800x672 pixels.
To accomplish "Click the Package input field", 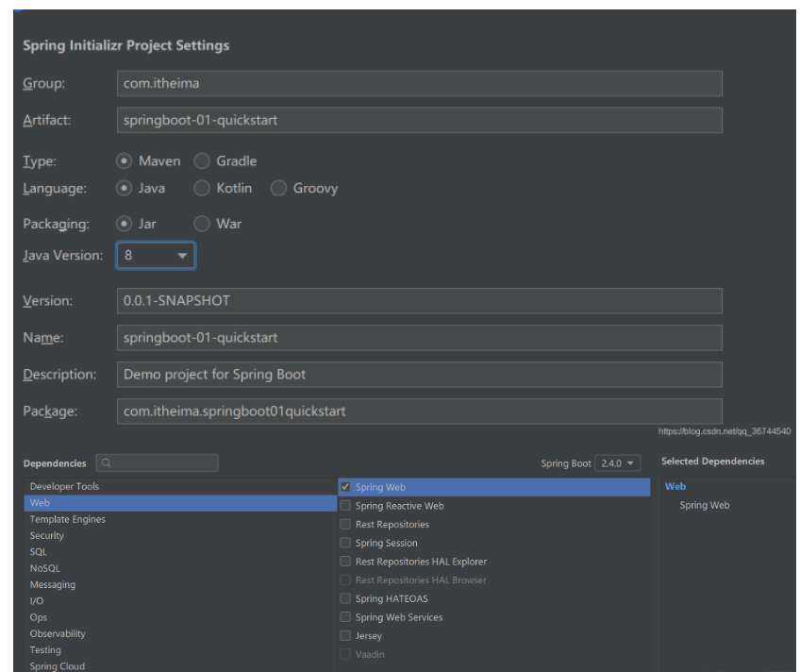I will tap(420, 411).
